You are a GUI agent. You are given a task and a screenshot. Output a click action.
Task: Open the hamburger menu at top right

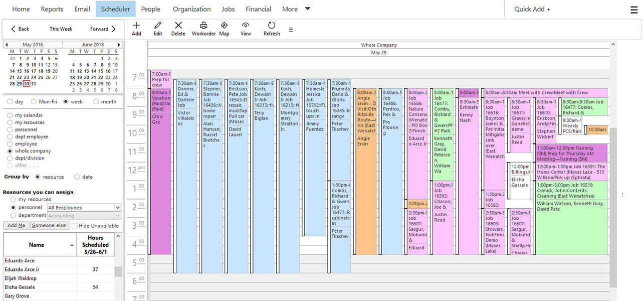(634, 10)
